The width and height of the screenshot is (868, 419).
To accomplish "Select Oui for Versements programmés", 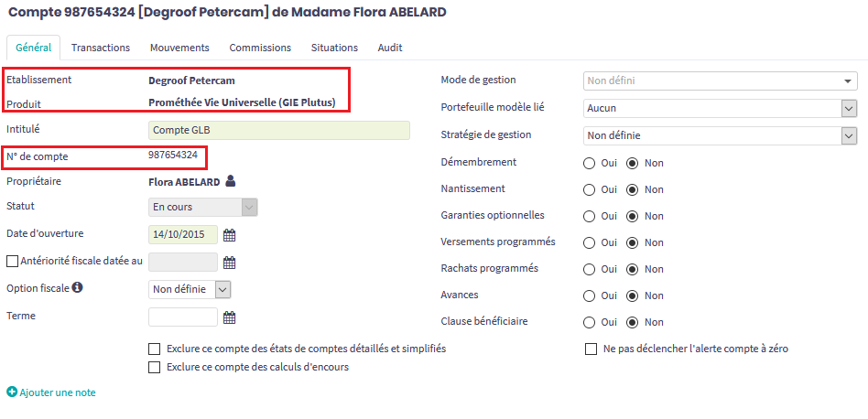I will [x=591, y=242].
